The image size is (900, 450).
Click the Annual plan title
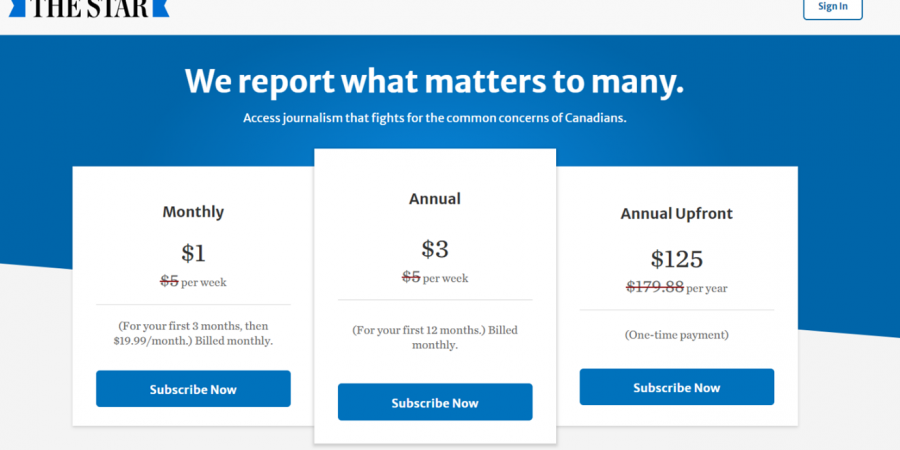coord(435,199)
